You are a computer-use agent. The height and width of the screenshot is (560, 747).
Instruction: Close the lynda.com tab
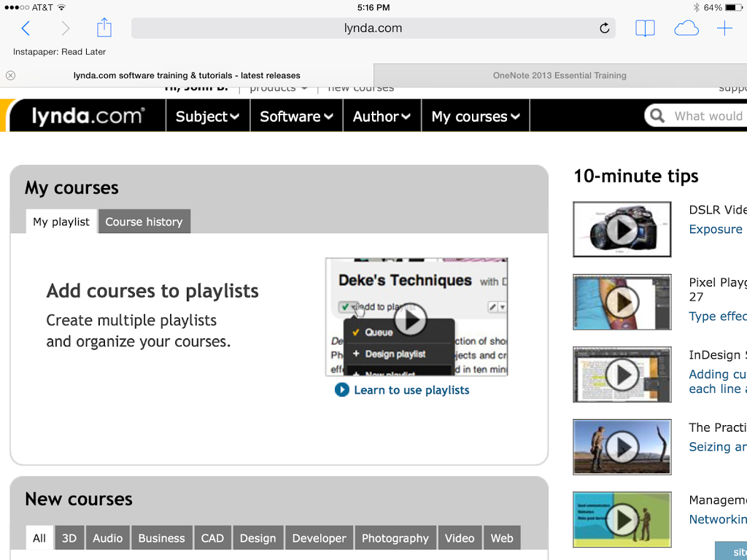coord(10,75)
